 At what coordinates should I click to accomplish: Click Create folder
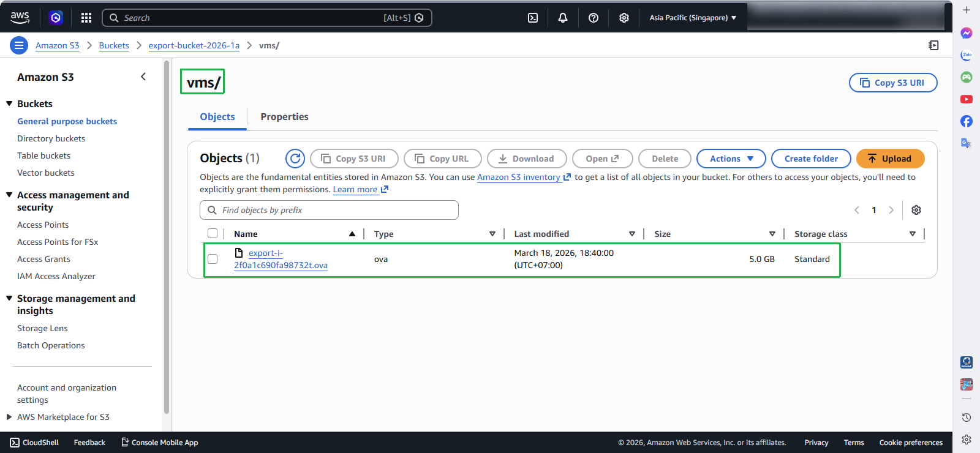pyautogui.click(x=811, y=159)
